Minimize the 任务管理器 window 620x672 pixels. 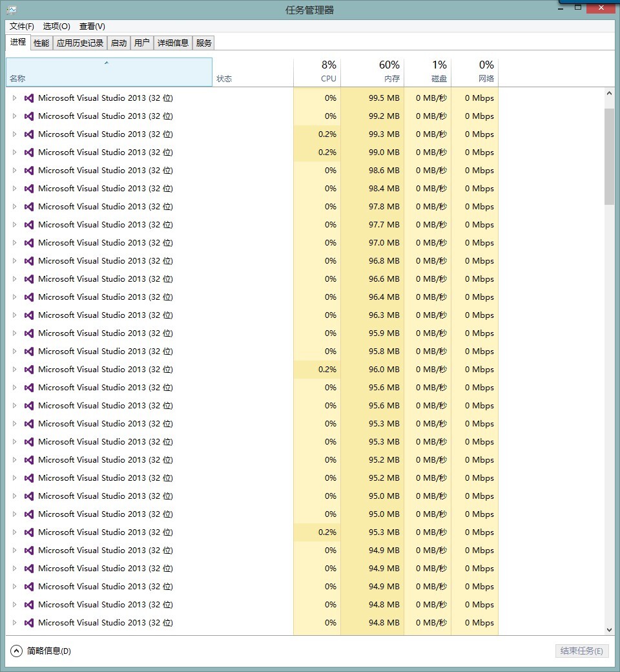561,8
